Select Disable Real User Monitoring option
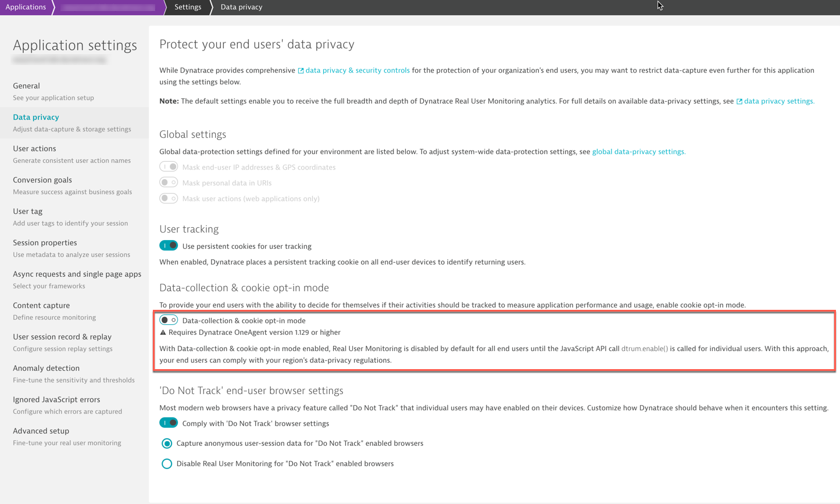This screenshot has height=504, width=840. (x=167, y=464)
